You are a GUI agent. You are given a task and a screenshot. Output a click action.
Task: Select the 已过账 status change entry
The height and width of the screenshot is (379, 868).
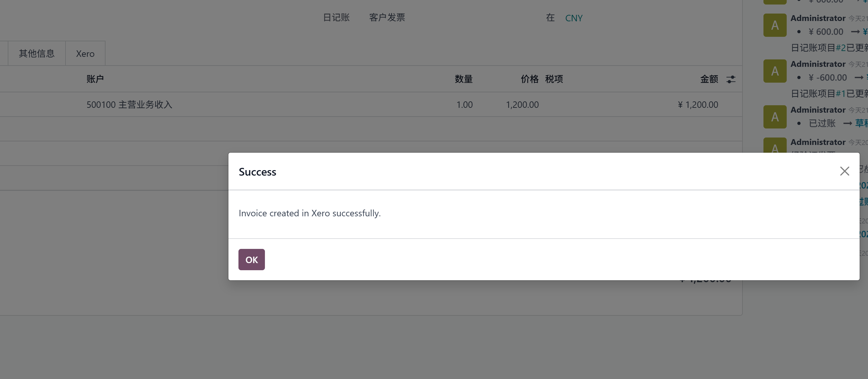coord(822,123)
